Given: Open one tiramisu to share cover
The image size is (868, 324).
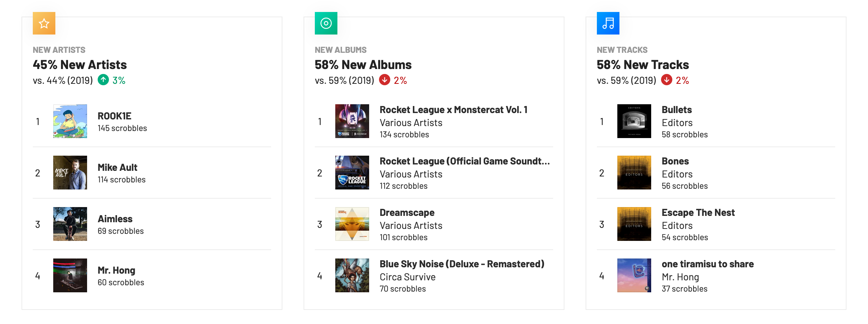Looking at the screenshot, I should 634,275.
